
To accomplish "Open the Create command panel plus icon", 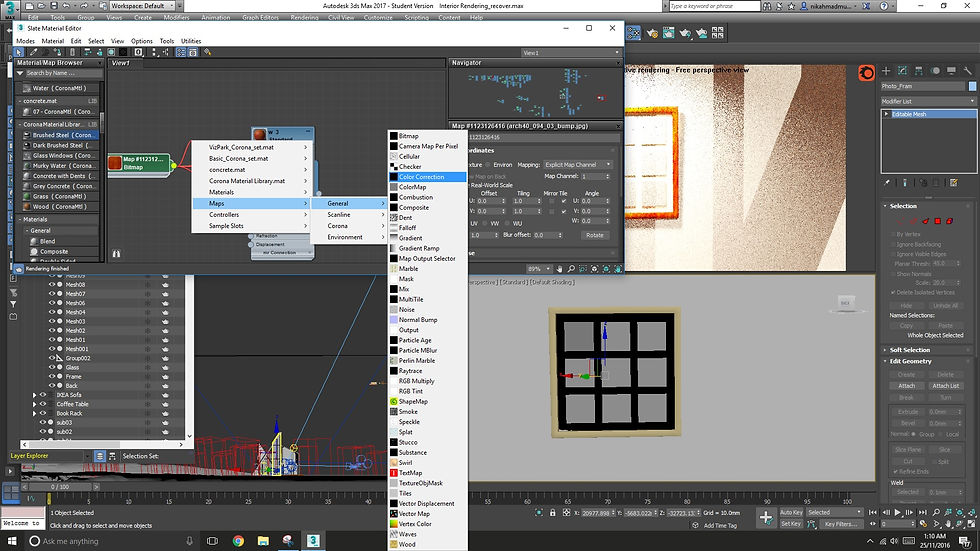I will click(886, 71).
